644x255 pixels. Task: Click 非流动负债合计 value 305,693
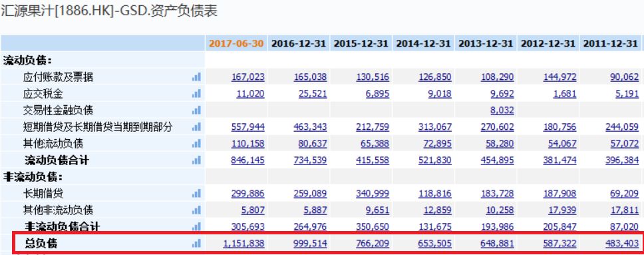coord(248,226)
